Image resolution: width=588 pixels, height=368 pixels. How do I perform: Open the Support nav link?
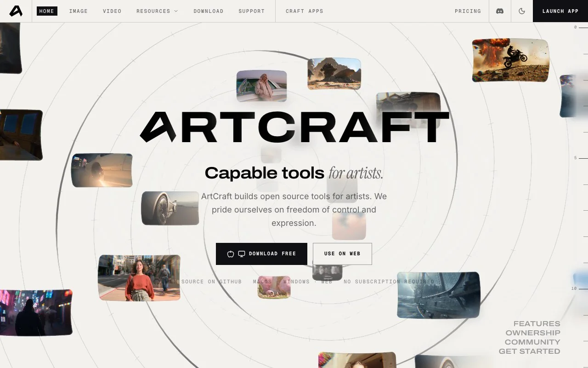tap(252, 11)
